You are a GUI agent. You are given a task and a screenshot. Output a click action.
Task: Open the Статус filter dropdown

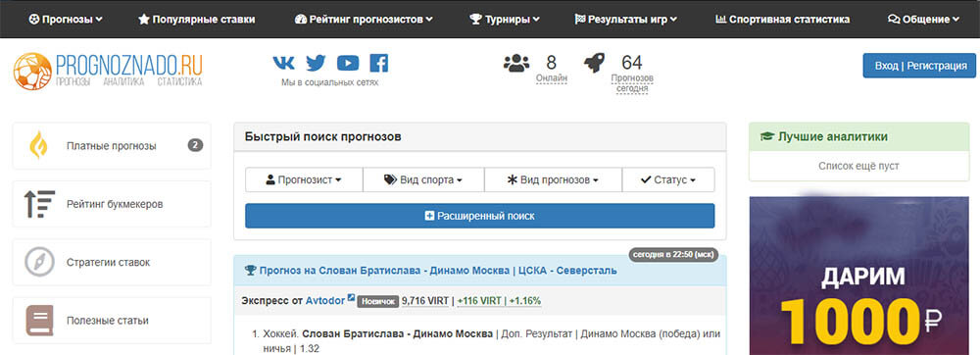click(x=668, y=180)
